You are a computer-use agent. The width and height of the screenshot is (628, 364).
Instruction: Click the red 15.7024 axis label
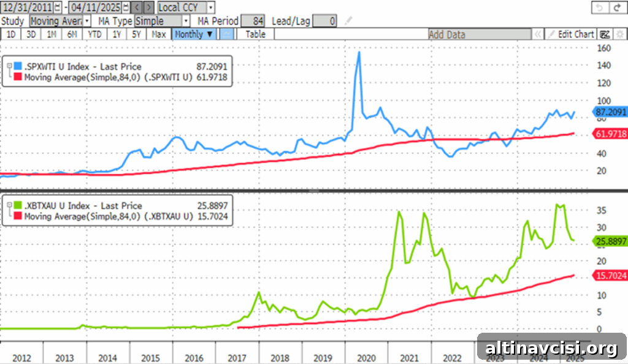coord(610,275)
